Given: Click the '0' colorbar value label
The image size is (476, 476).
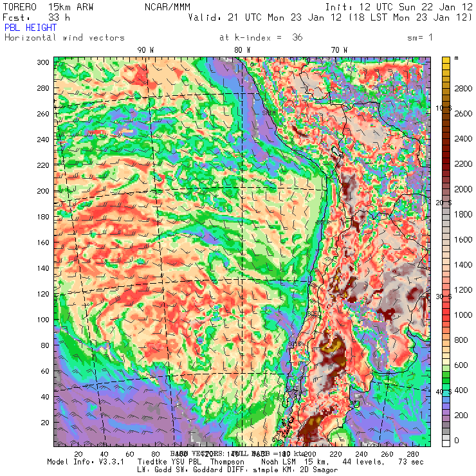Looking at the screenshot, I should click(457, 441).
